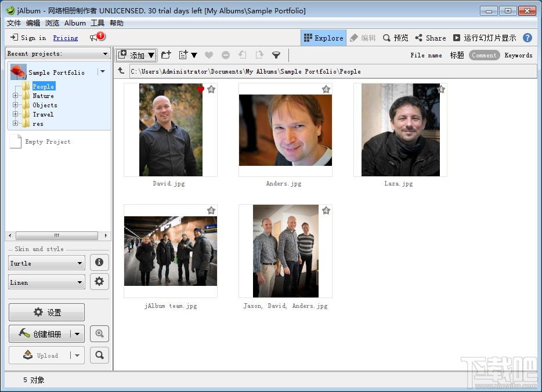Click the star rating on Laza.jpg

coord(440,89)
